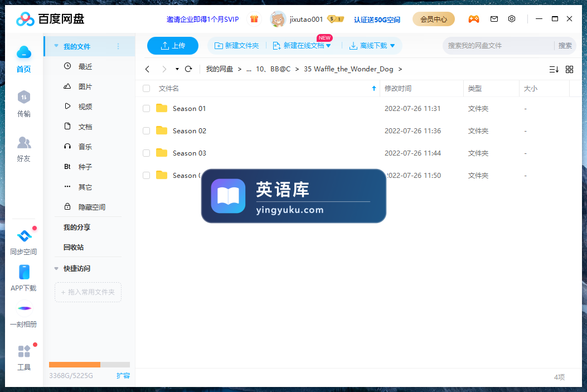The width and height of the screenshot is (587, 392).
Task: Go to 我的网盘 breadcrumb
Action: 220,69
